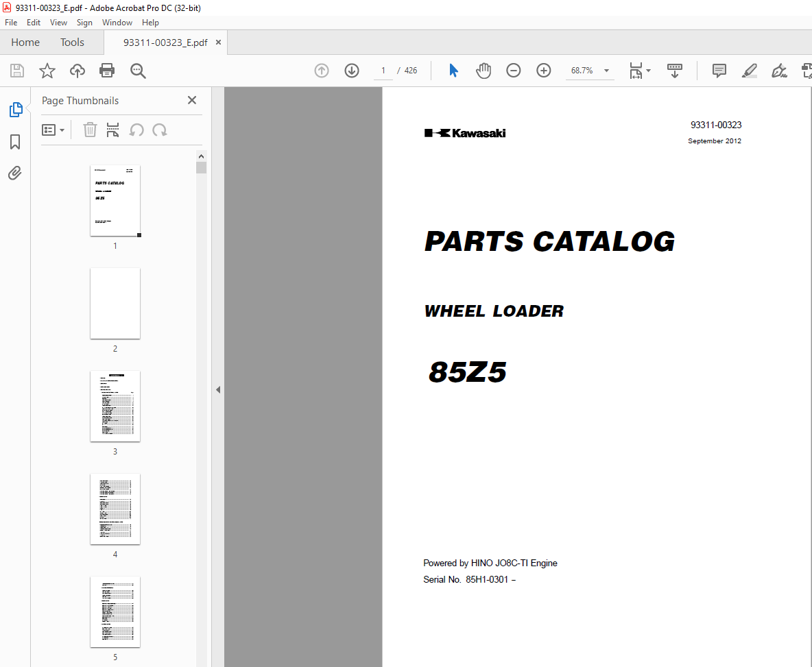Click the 'PARTS CATALOG' title text

point(549,242)
